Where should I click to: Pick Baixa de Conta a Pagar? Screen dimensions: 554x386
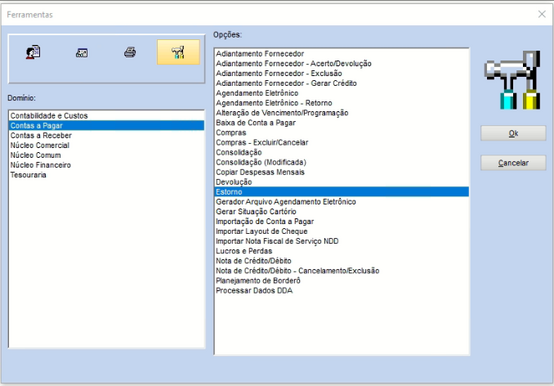click(342, 123)
